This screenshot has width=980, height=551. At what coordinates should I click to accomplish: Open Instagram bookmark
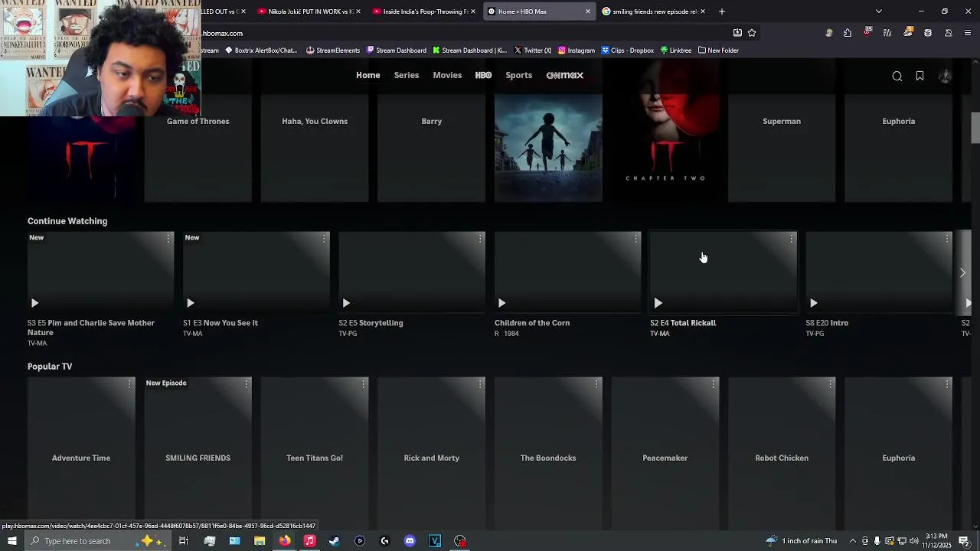pyautogui.click(x=577, y=51)
